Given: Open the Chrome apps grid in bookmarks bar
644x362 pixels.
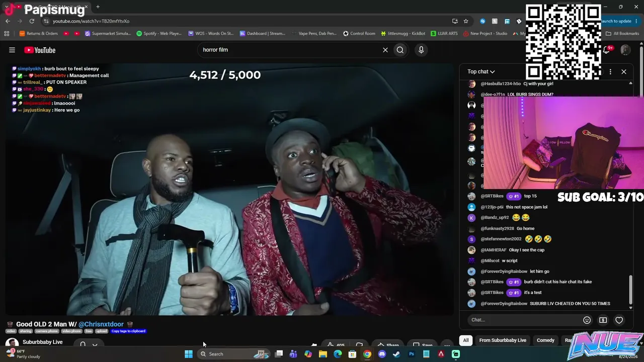Looking at the screenshot, I should [x=7, y=34].
